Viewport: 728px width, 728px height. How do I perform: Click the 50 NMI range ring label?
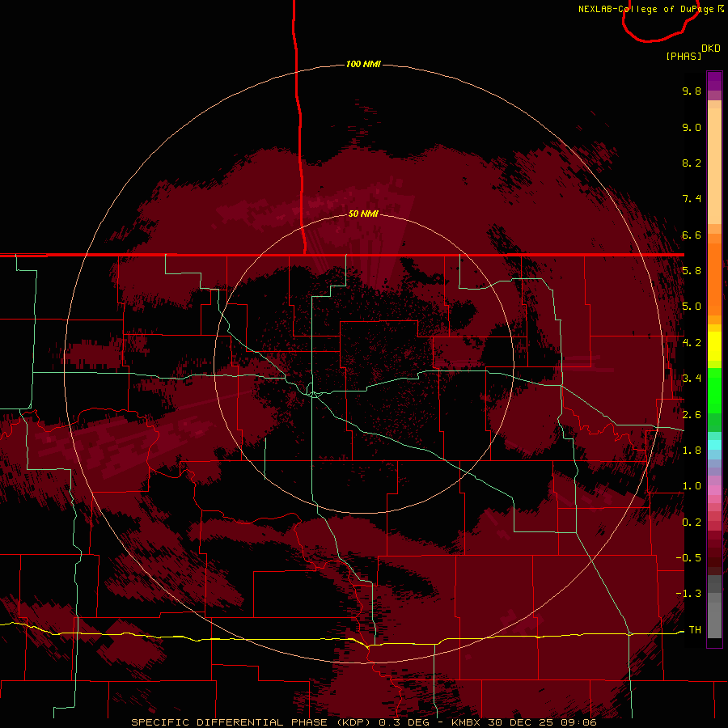click(x=363, y=214)
